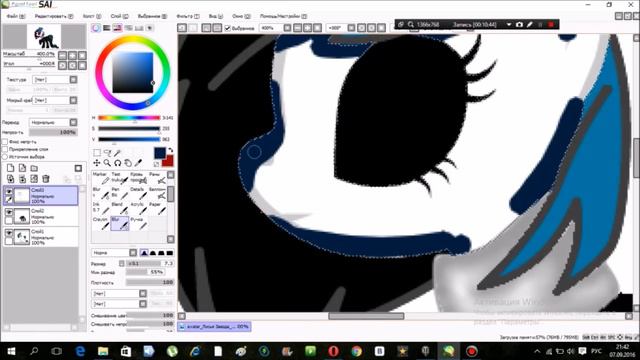Choose the Crayon brush
The image size is (640, 360).
click(100, 223)
